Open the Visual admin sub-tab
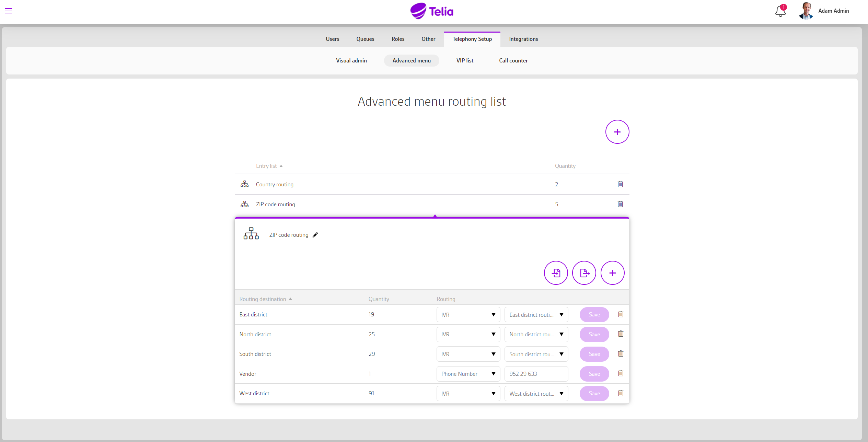Screen dimensions: 868x442 pos(351,60)
